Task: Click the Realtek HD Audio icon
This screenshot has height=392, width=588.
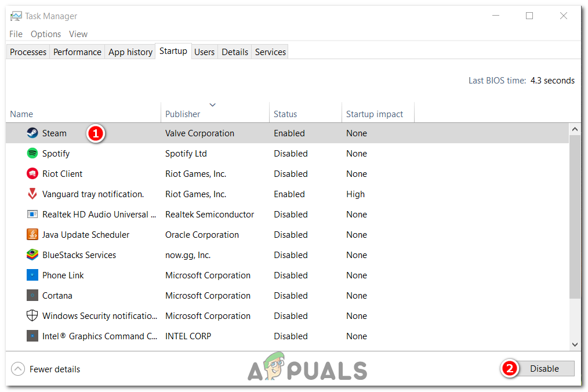Action: [32, 214]
